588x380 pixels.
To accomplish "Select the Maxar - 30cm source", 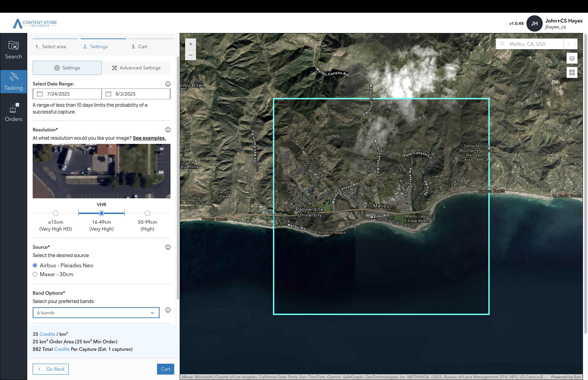I will point(35,274).
